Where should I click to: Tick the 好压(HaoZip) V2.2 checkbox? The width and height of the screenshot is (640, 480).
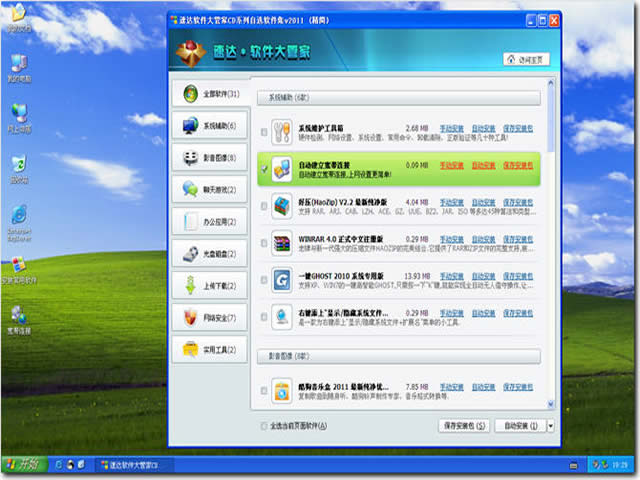(x=264, y=206)
